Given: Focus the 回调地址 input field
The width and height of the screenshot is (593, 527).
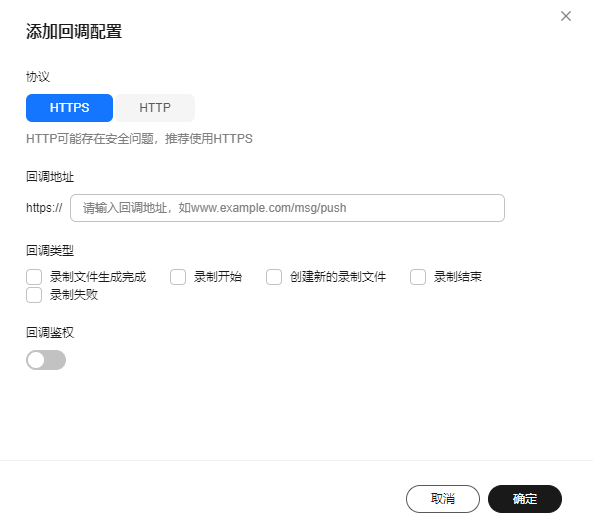Looking at the screenshot, I should 287,208.
